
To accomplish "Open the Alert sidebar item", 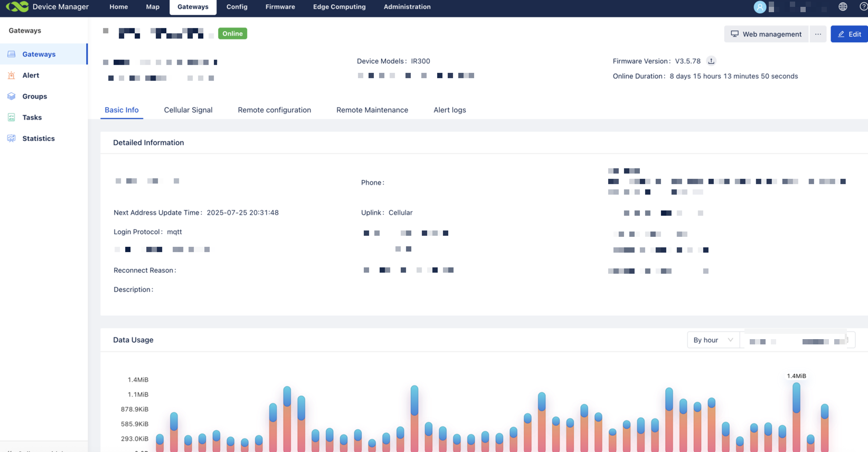I will pyautogui.click(x=43, y=75).
